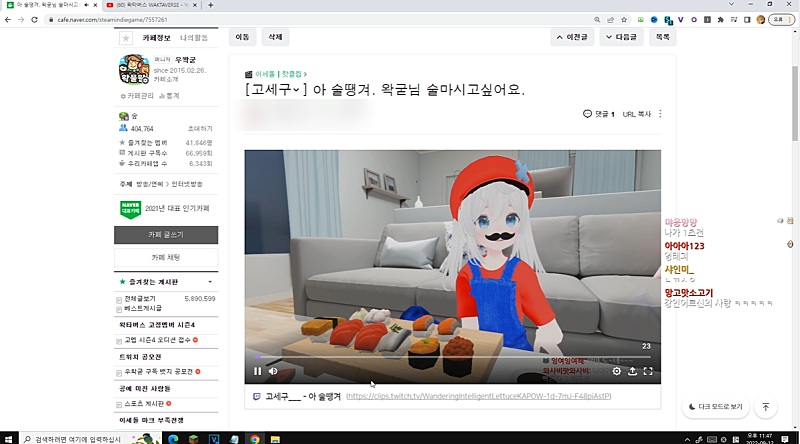Seek on the video progress bar
Viewport: 800px width, 444px height.
coord(450,356)
